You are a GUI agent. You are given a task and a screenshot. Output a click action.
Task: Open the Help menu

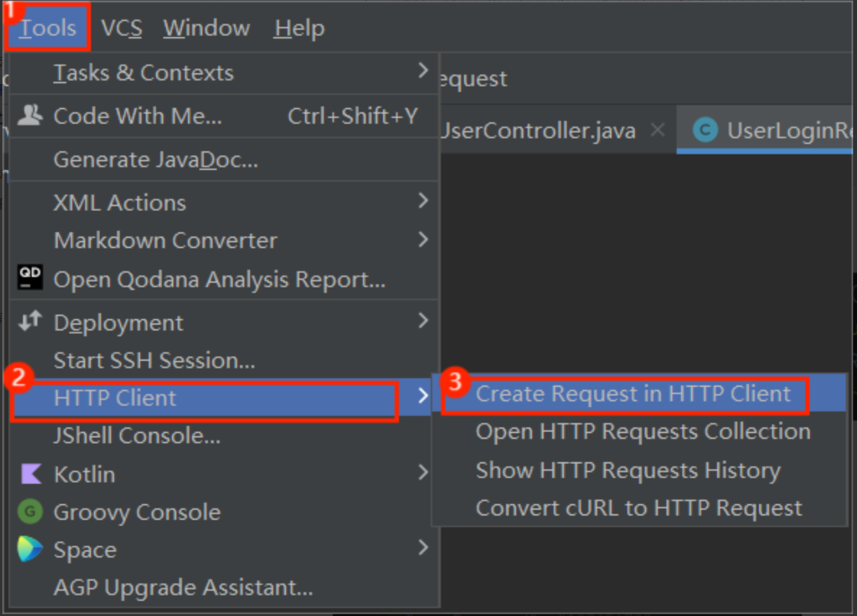[x=299, y=28]
